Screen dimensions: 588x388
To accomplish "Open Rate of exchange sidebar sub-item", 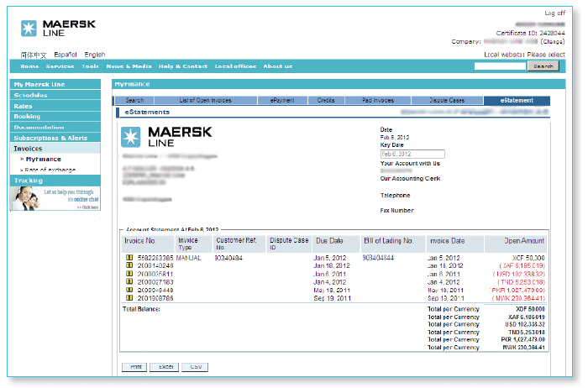I will [x=50, y=170].
